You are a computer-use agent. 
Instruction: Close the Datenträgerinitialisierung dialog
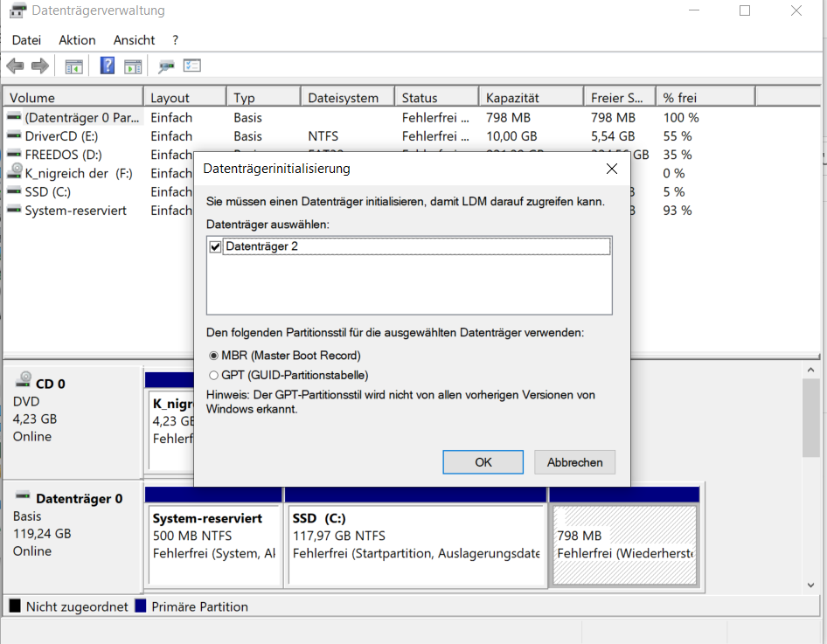click(x=612, y=169)
